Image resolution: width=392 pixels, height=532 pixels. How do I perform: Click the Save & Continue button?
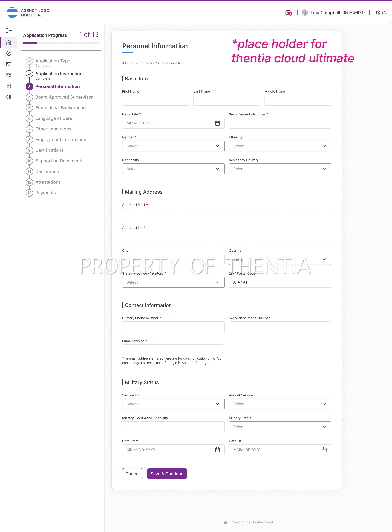167,474
